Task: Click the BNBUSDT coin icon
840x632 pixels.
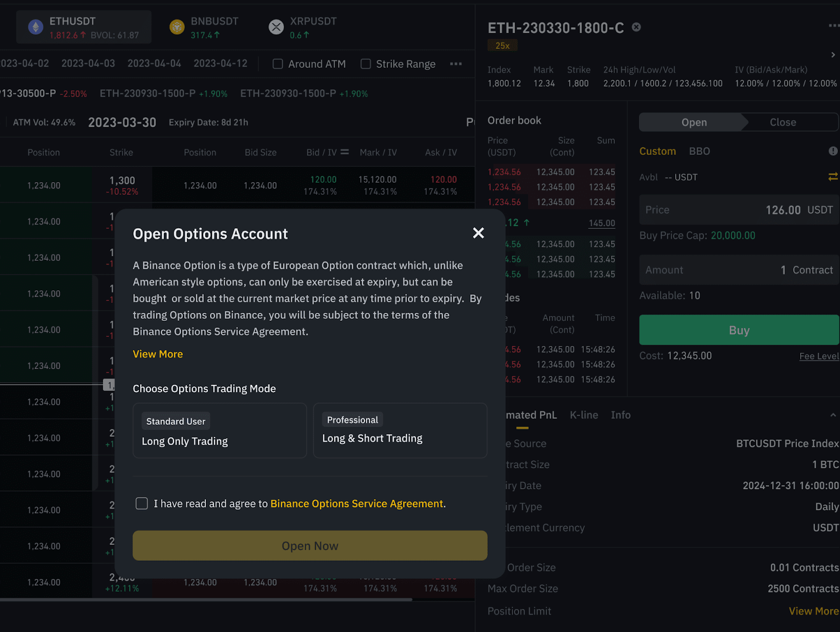Action: pyautogui.click(x=177, y=27)
